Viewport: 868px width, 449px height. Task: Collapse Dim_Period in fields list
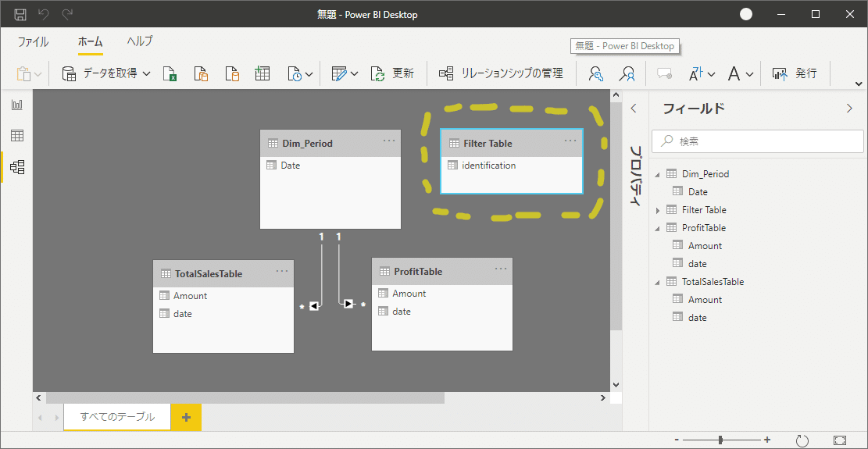(658, 175)
